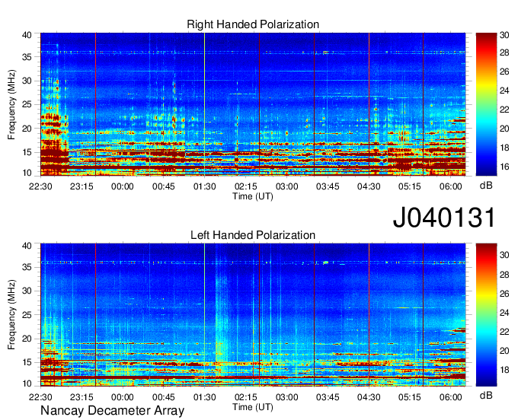Click the 03:00 time tick on the upper plot
The width and height of the screenshot is (518, 420).
tap(286, 186)
